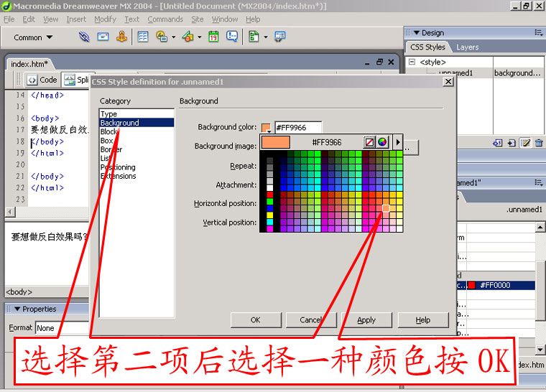Viewport: 546px width, 392px height.
Task: Switch to the Layers tab
Action: pyautogui.click(x=467, y=47)
